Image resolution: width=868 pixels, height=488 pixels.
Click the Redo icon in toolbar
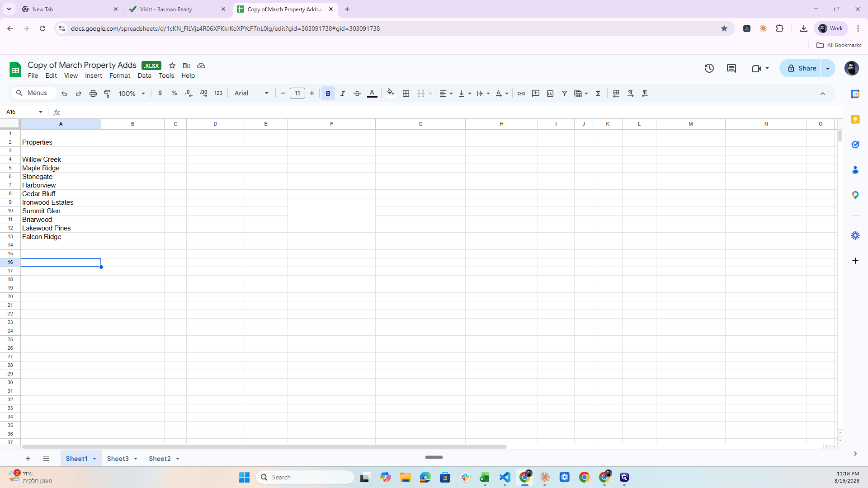pos(79,94)
